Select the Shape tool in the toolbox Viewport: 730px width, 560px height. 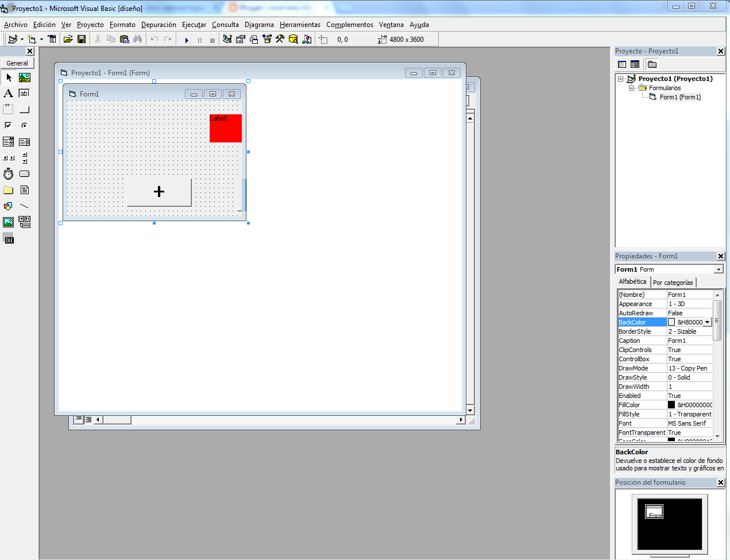(8, 205)
